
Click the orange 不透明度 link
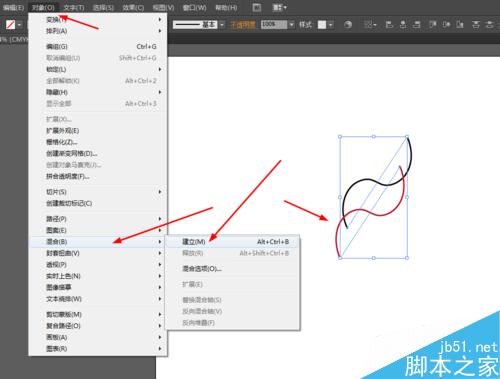243,25
